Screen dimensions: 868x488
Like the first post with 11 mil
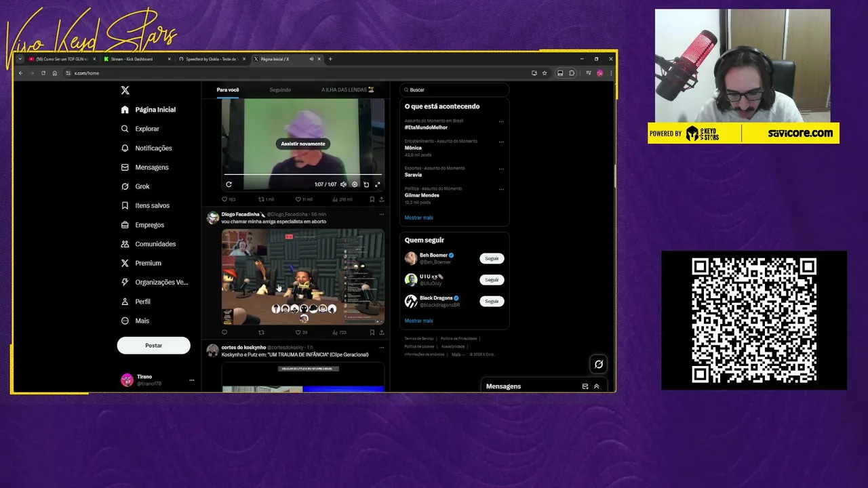pos(304,199)
